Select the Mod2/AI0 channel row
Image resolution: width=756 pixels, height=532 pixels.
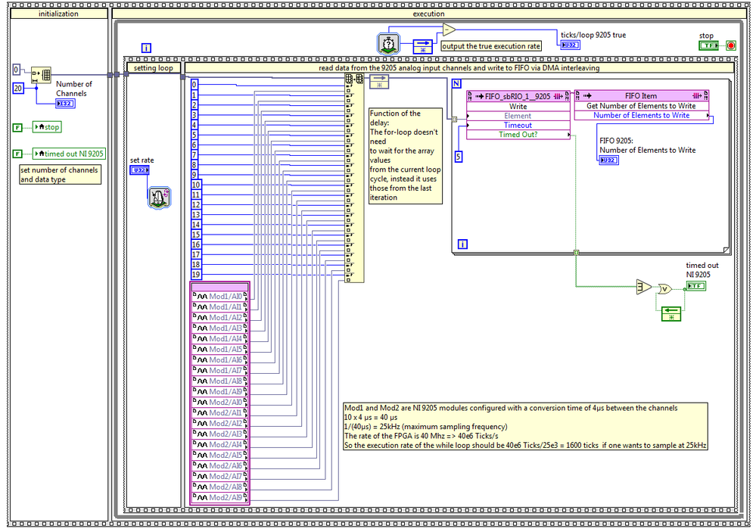click(x=220, y=403)
